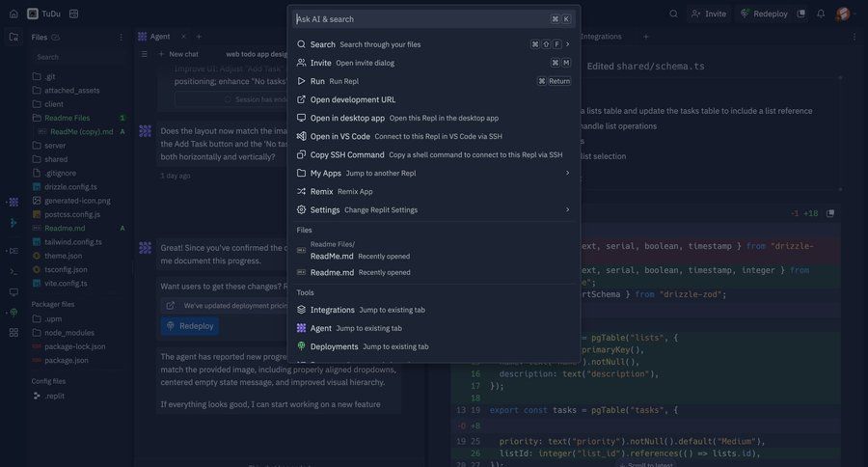The width and height of the screenshot is (868, 467).
Task: Open the user avatar menu
Action: click(x=843, y=14)
